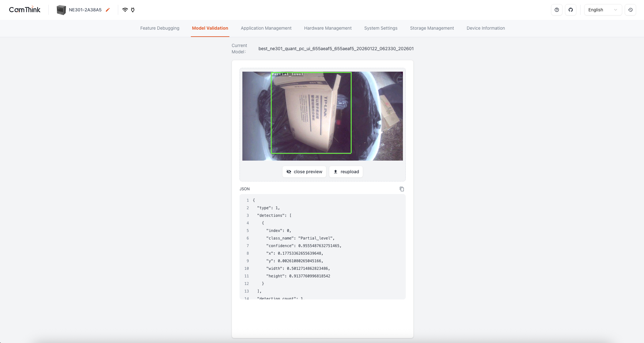This screenshot has height=343, width=644.
Task: Click the reupload button
Action: click(346, 172)
